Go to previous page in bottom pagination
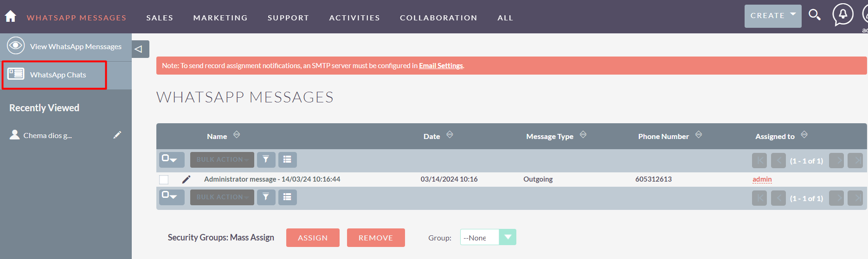868x259 pixels. point(778,198)
